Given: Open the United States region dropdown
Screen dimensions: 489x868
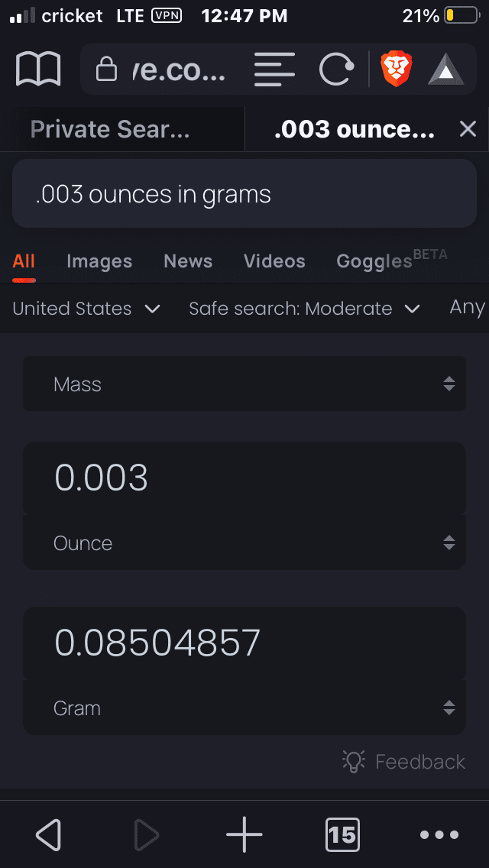Looking at the screenshot, I should [x=86, y=309].
